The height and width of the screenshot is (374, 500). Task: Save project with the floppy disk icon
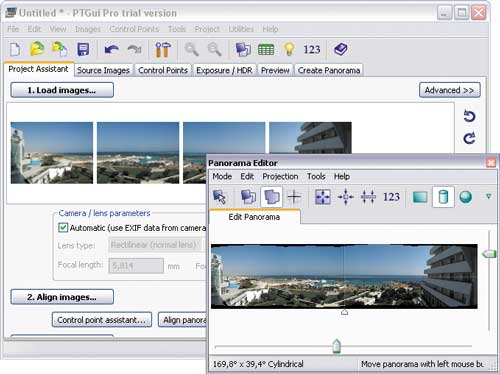click(x=83, y=49)
